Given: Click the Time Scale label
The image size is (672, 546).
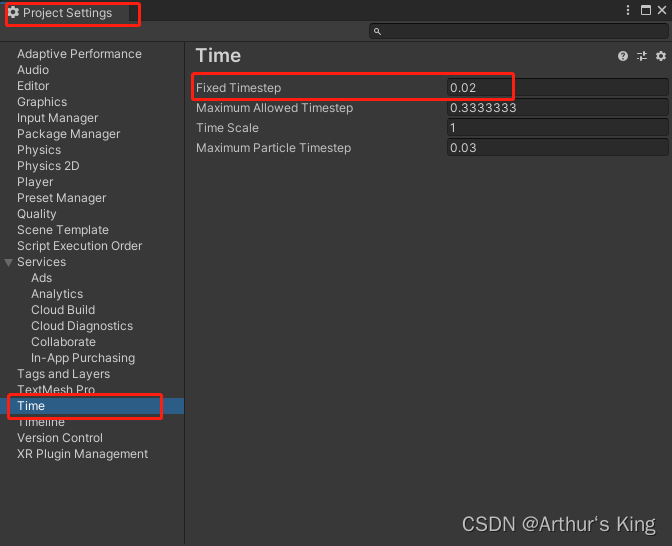Looking at the screenshot, I should pos(227,128).
